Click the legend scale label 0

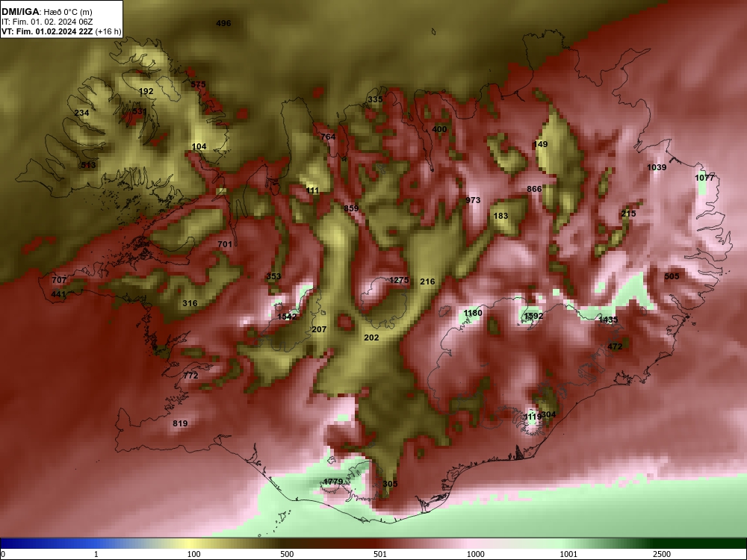[x=3, y=554]
